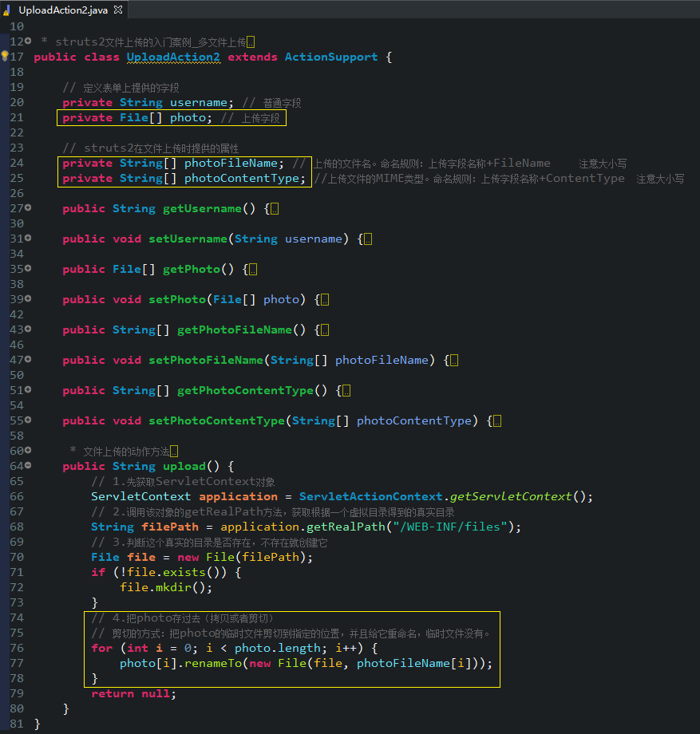Click the 'application' variable declaration on line 66
700x734 pixels.
239,497
